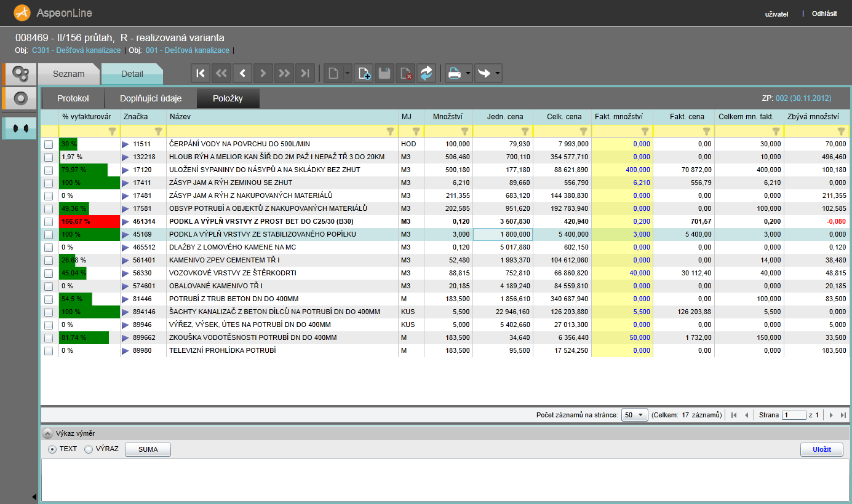Open the single disc sidebar module
852x504 pixels.
pos(20,98)
